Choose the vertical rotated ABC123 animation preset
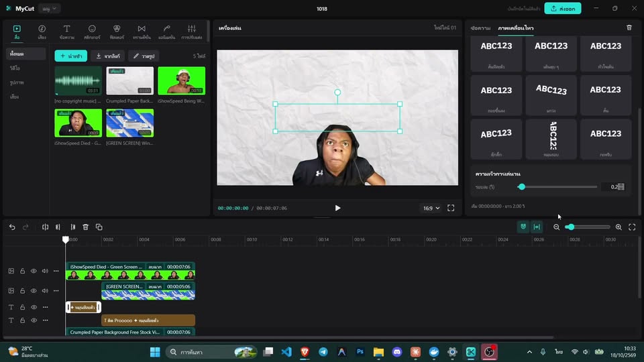This screenshot has width=644, height=362. (551, 139)
